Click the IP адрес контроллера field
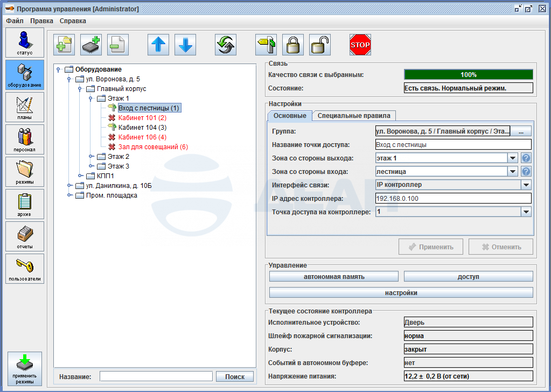The image size is (551, 392). [x=453, y=199]
